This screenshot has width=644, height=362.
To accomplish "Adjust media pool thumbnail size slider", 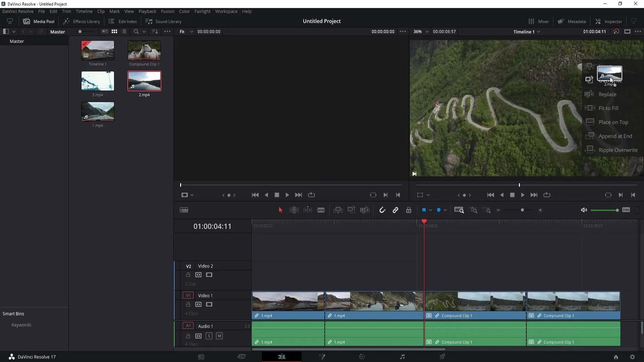I will tap(80, 32).
